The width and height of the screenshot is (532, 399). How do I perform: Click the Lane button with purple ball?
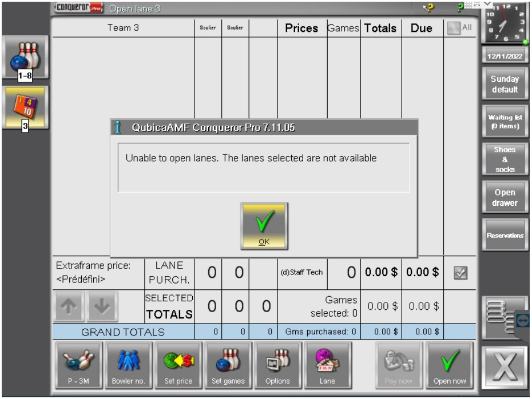(327, 365)
